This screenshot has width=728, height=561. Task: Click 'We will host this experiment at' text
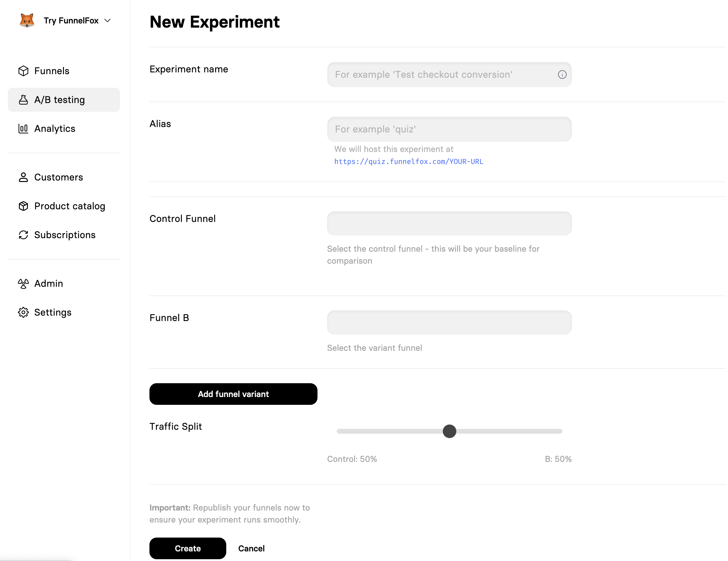click(x=394, y=149)
